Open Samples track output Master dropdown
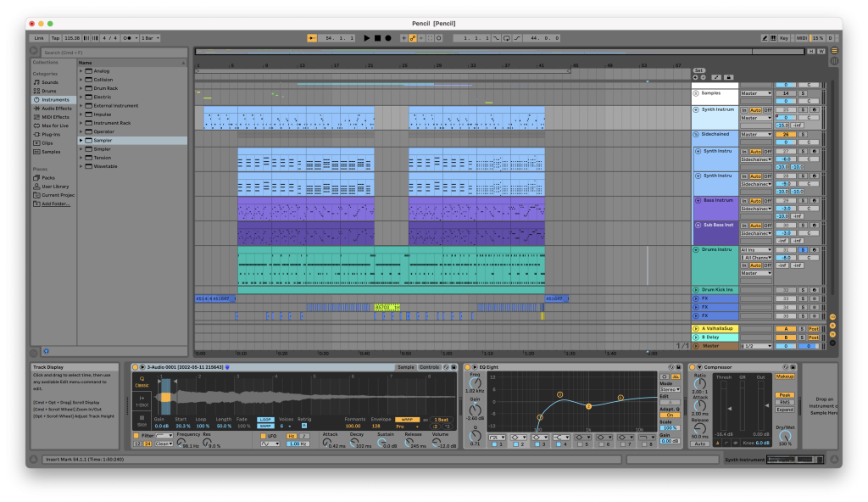The width and height of the screenshot is (868, 502). 755,93
